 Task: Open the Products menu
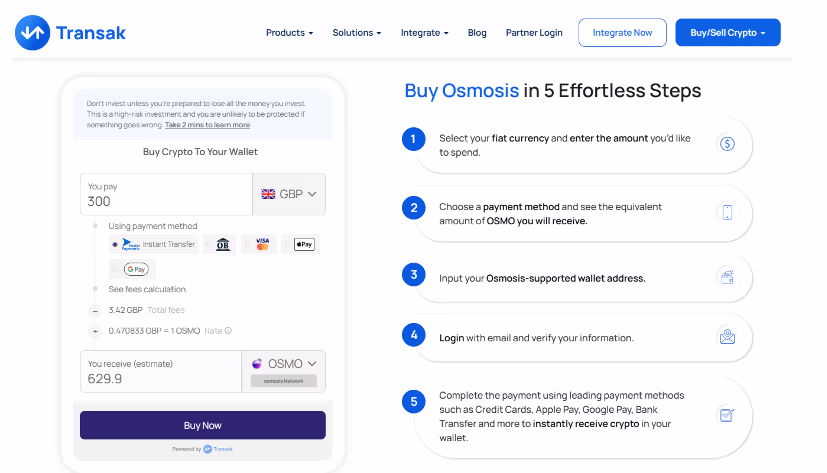[289, 33]
